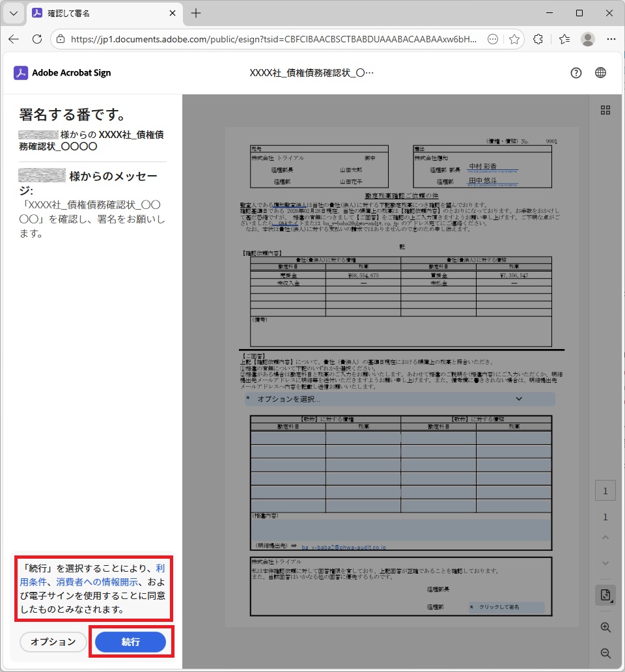625x672 pixels.
Task: Go to next page down arrow
Action: click(x=605, y=563)
